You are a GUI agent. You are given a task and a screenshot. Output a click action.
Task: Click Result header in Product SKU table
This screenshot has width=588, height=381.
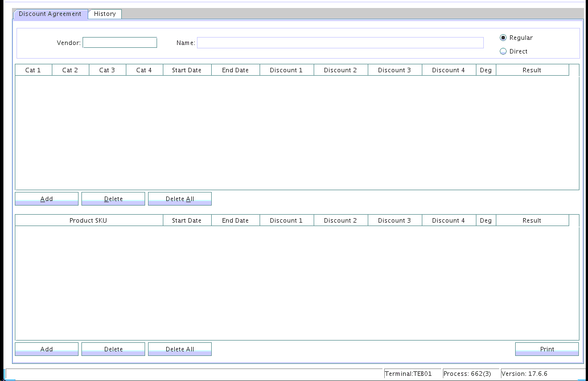pos(532,220)
